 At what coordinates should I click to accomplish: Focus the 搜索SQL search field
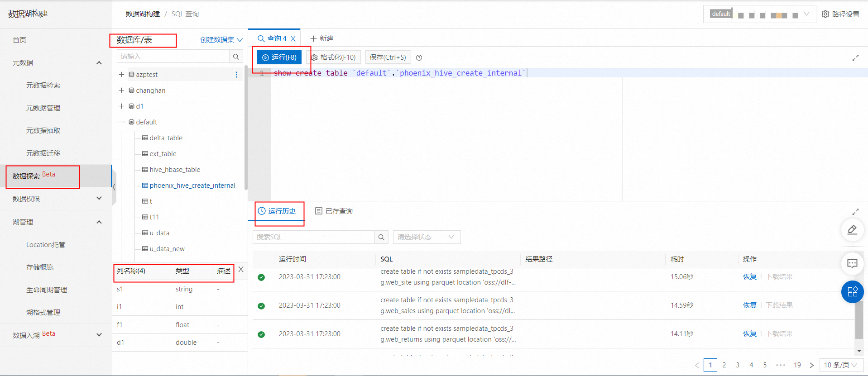coord(314,237)
